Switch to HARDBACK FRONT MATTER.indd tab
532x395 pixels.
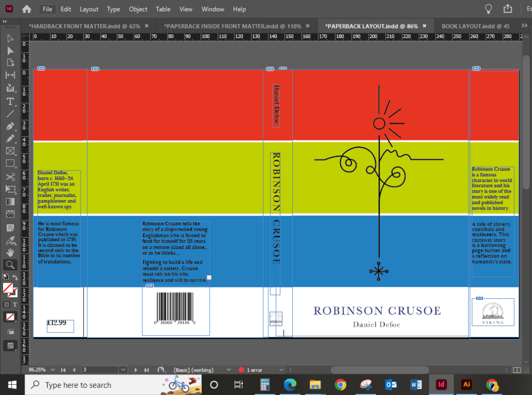pos(84,26)
